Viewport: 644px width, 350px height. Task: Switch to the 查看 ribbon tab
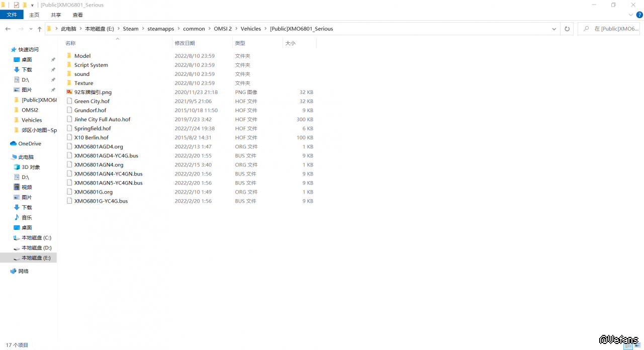[78, 15]
